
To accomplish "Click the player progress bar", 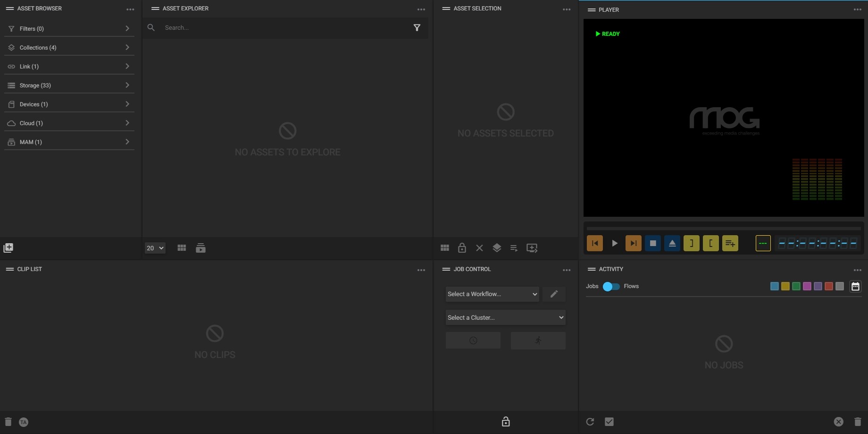I will point(724,228).
